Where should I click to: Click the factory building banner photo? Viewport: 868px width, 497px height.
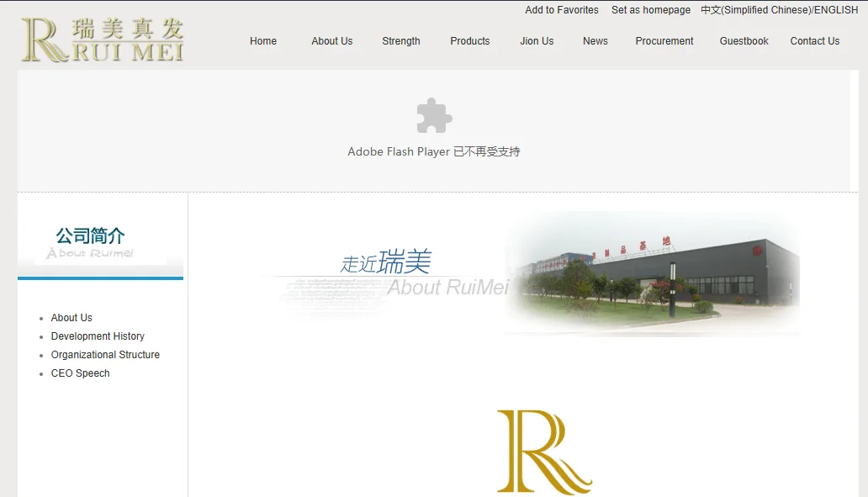[654, 273]
